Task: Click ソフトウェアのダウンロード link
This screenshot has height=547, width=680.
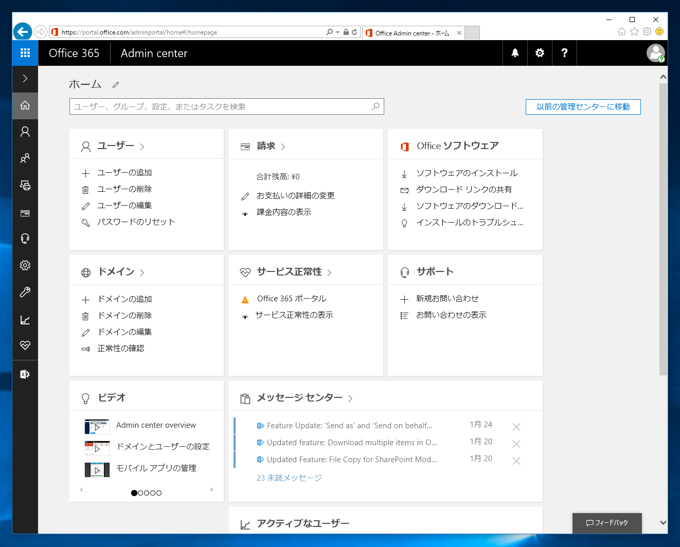Action: click(x=469, y=206)
